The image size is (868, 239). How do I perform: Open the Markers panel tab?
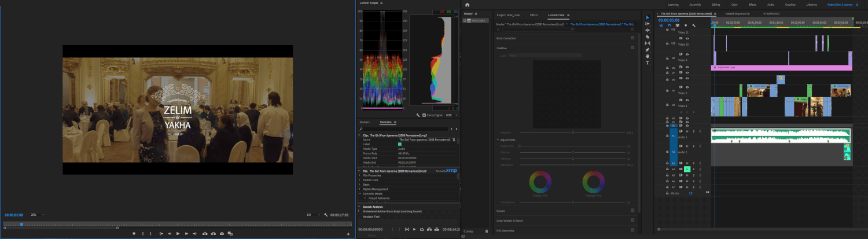365,123
